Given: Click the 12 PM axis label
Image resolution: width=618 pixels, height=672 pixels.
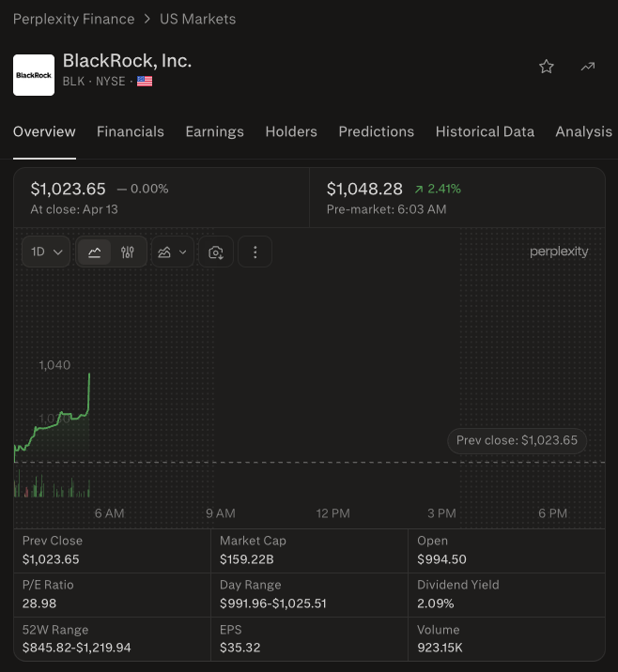Looking at the screenshot, I should pyautogui.click(x=332, y=513).
